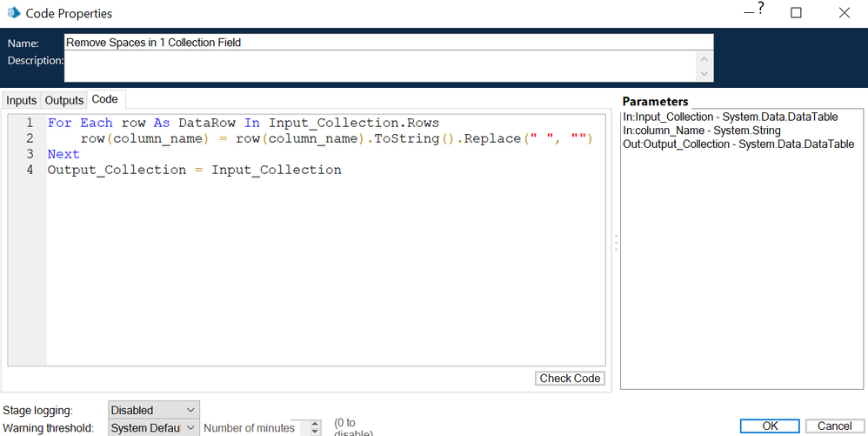Increase the Number of minutes value

pos(315,423)
